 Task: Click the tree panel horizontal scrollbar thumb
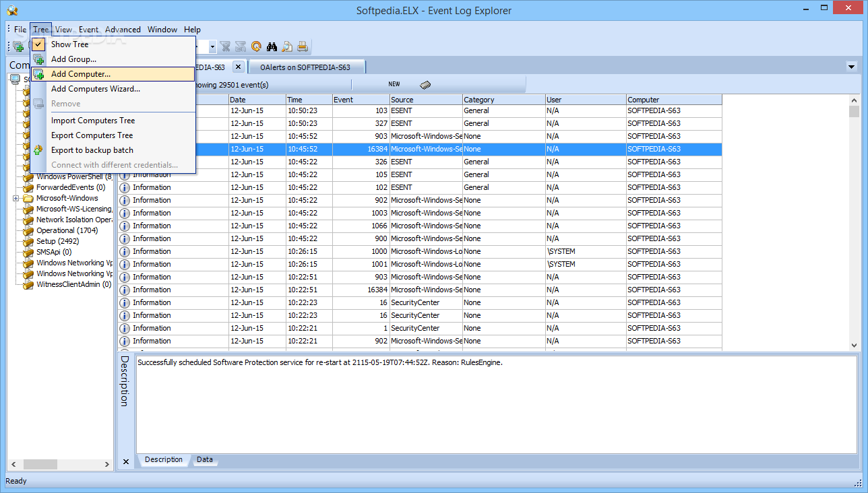click(x=40, y=465)
